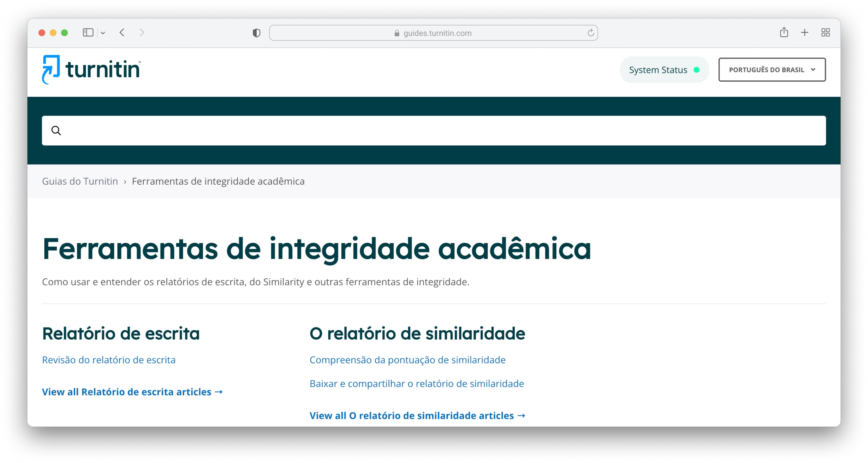Click the search magnifier icon

pos(56,131)
